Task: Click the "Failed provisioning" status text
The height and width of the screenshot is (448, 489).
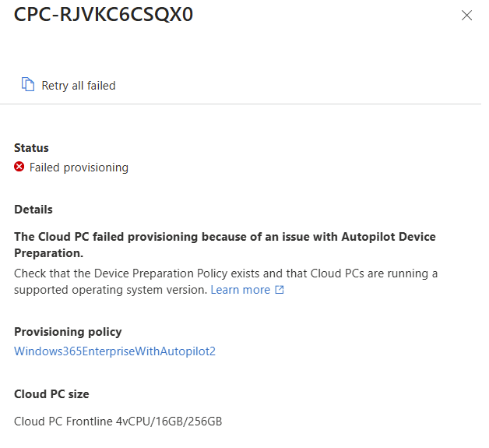Action: point(79,168)
